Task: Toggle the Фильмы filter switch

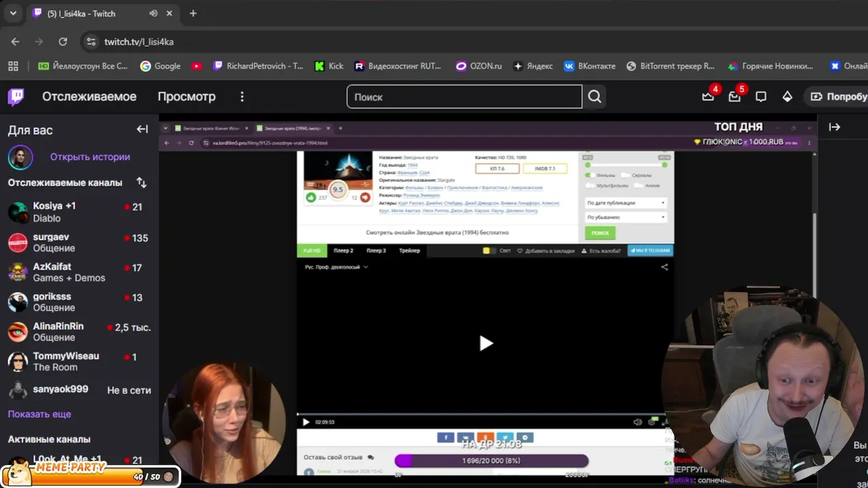Action: tap(591, 175)
